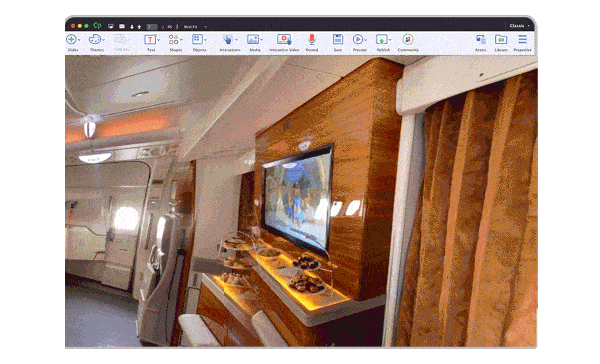This screenshot has height=364, width=600.
Task: Save the project
Action: [338, 39]
